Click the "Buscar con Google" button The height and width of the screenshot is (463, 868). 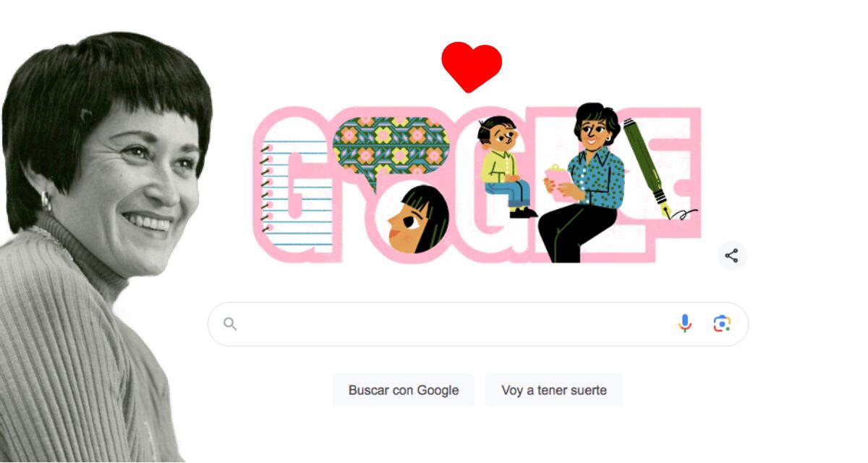tap(404, 390)
